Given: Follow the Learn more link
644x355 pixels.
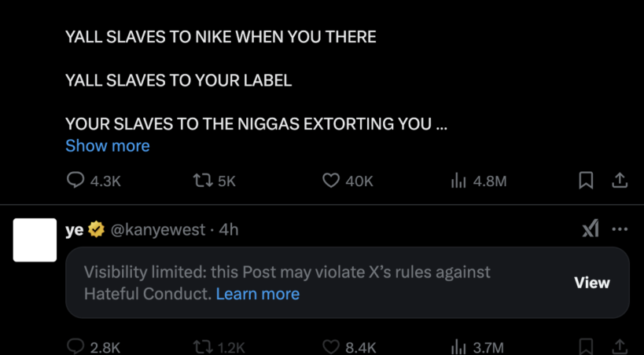Looking at the screenshot, I should 257,294.
